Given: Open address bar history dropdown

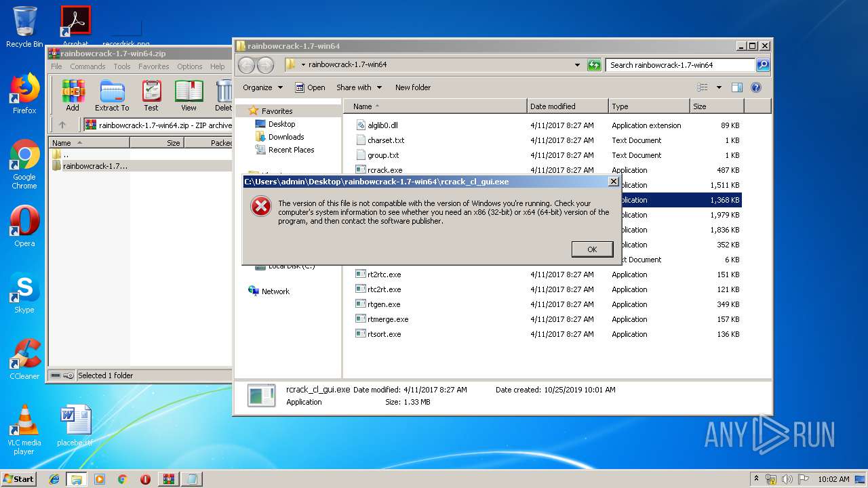Looking at the screenshot, I should (x=577, y=65).
